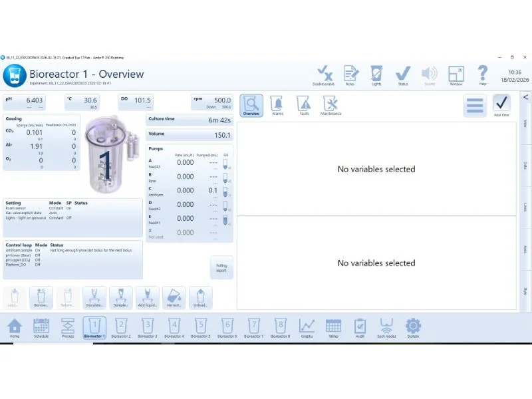This screenshot has height=399, width=532.
Task: Open the Help question mark icon
Action: click(483, 75)
